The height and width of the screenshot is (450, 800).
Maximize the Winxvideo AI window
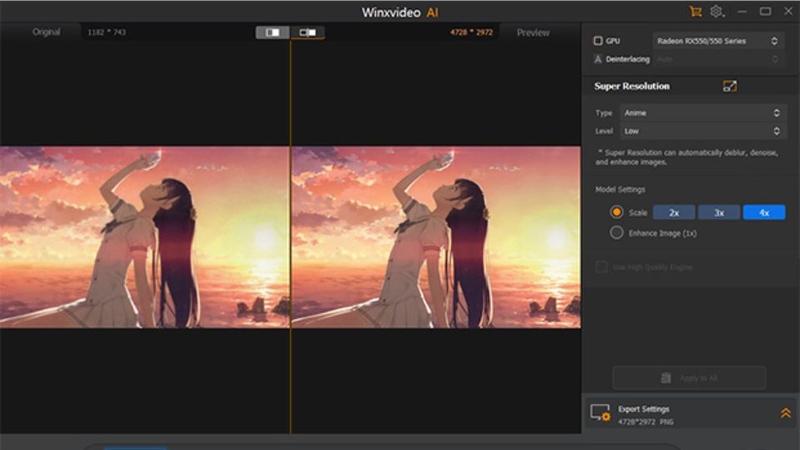tap(765, 12)
